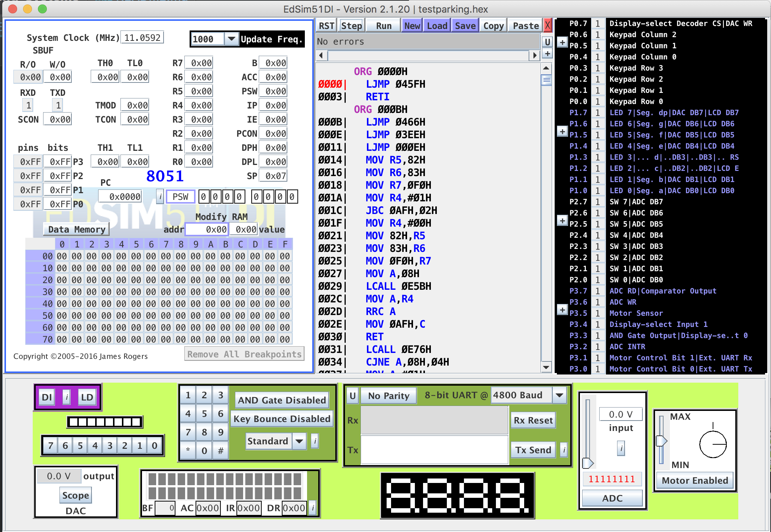771x532 pixels.
Task: Toggle the AND Gate Disabled button
Action: pyautogui.click(x=282, y=400)
